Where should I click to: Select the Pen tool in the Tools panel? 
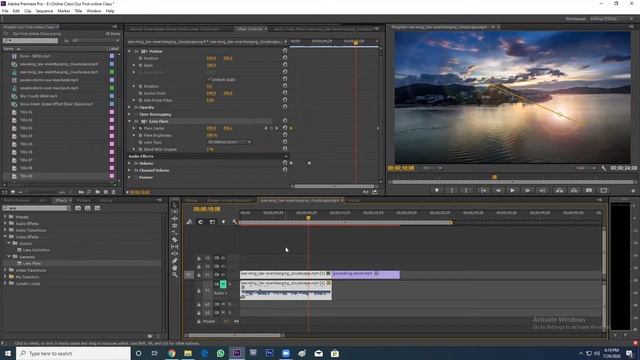coord(175,260)
